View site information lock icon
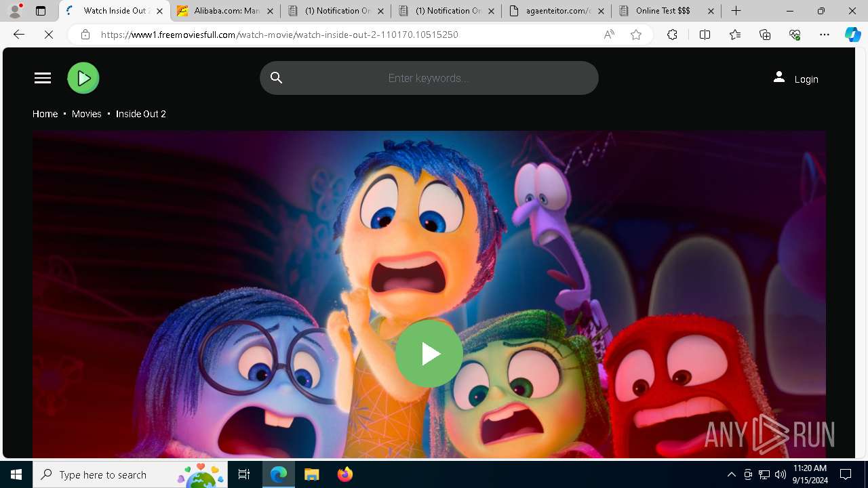This screenshot has width=868, height=488. [x=85, y=35]
